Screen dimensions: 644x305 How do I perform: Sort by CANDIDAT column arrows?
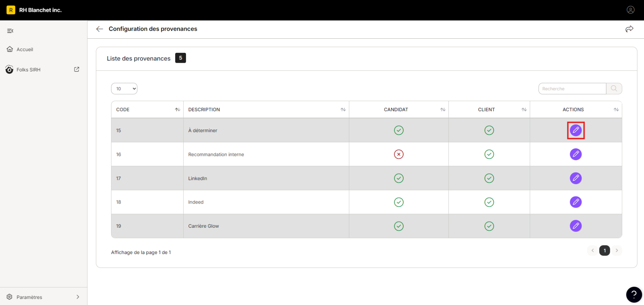pos(443,110)
